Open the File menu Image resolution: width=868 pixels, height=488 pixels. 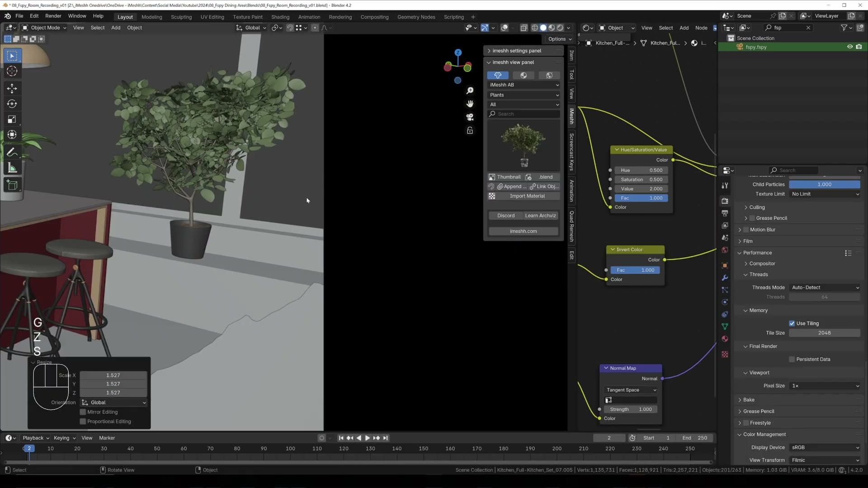[19, 16]
